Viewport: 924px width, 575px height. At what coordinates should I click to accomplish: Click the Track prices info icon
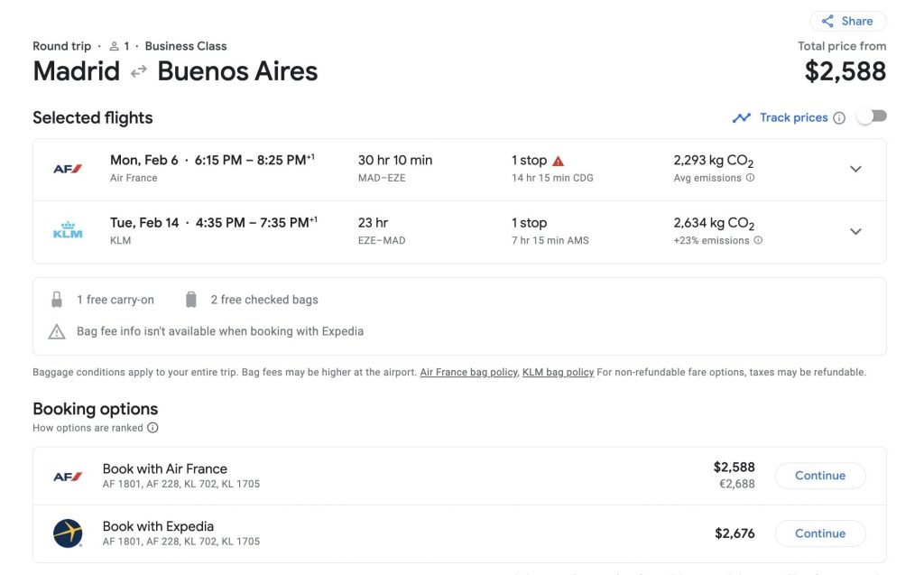tap(839, 118)
